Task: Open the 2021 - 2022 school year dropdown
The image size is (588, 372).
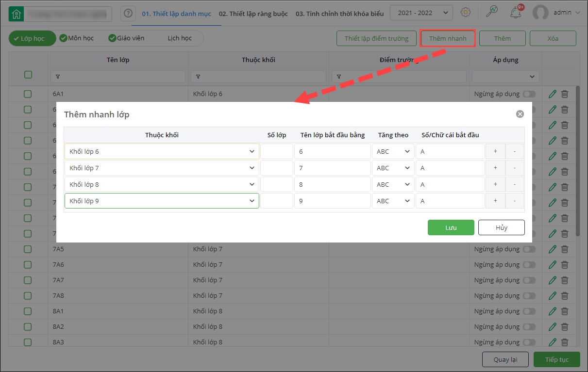Action: pos(421,13)
